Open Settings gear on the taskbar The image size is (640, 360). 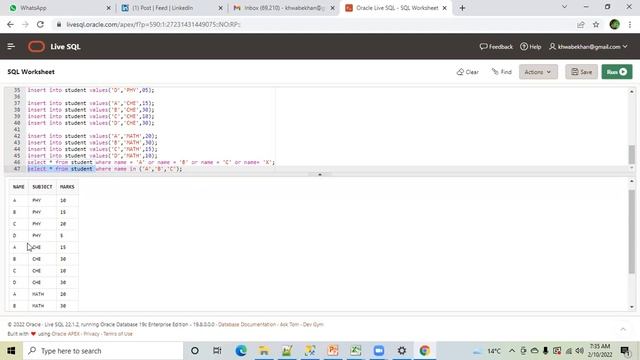point(402,351)
